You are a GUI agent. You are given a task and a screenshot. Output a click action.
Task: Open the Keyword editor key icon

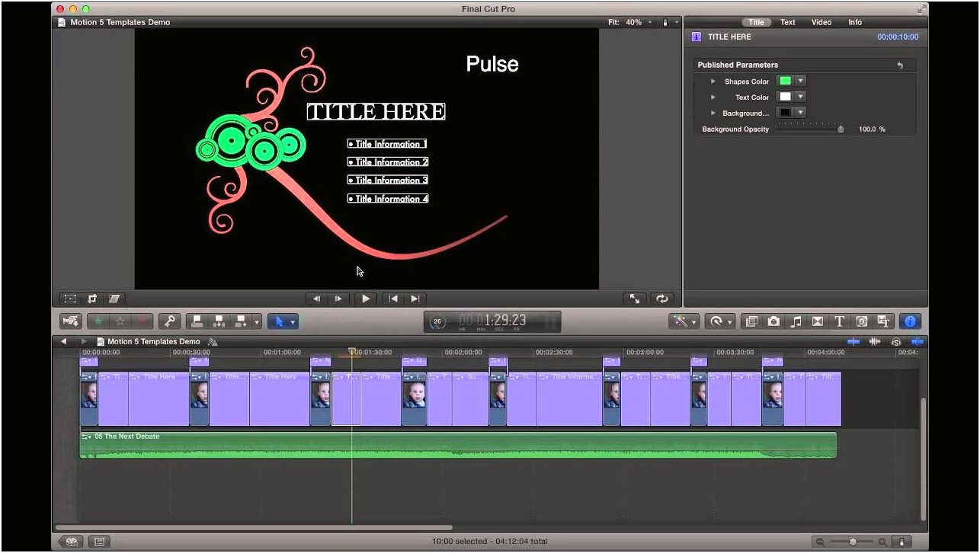tap(169, 321)
